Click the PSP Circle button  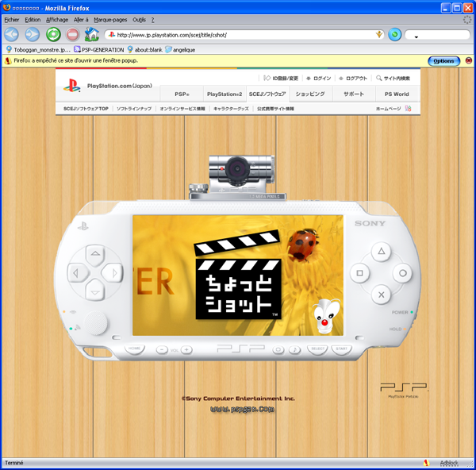pyautogui.click(x=402, y=273)
